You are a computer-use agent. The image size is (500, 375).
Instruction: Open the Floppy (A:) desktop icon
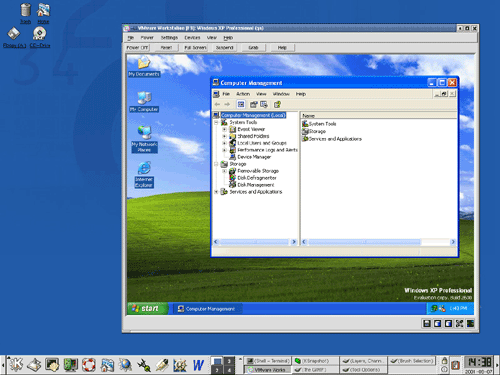14,38
